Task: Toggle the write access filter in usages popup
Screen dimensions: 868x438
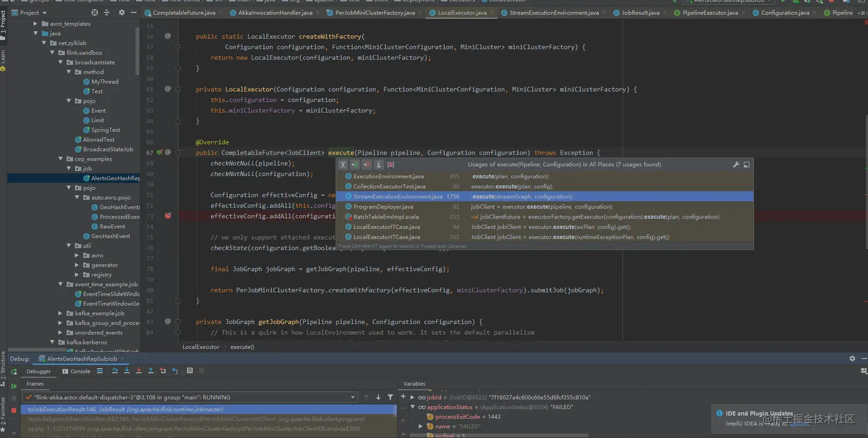Action: coord(367,165)
